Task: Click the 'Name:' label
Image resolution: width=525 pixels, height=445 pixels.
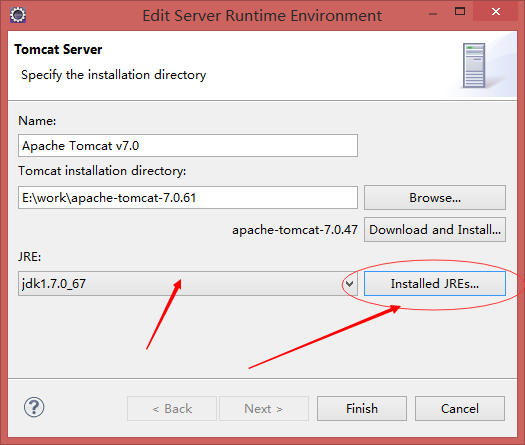Action: click(x=37, y=121)
